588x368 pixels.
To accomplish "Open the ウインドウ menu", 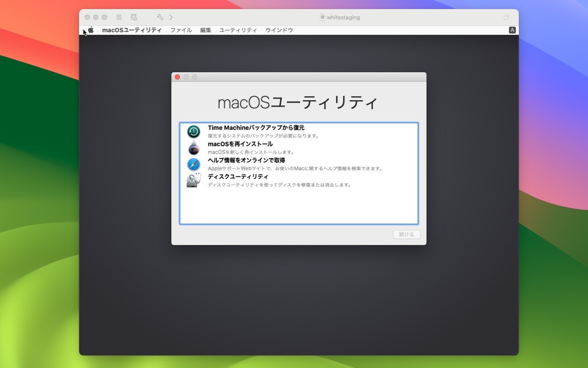I will (279, 30).
